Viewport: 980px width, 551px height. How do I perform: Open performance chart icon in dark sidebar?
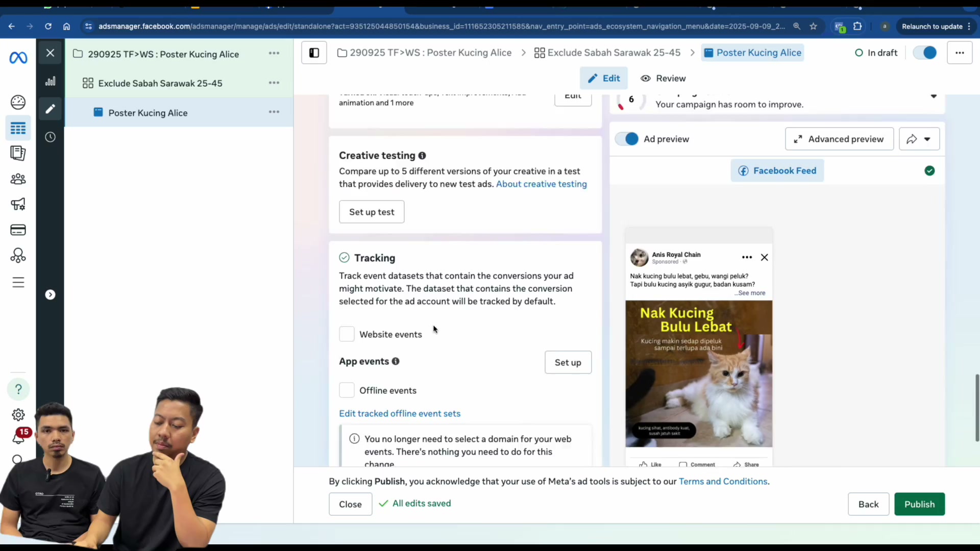[x=50, y=81]
